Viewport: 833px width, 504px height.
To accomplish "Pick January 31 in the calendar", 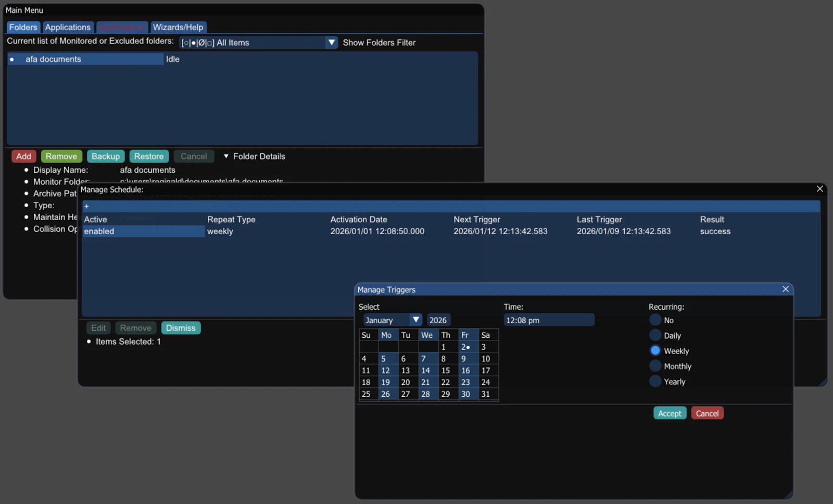I will pos(488,394).
